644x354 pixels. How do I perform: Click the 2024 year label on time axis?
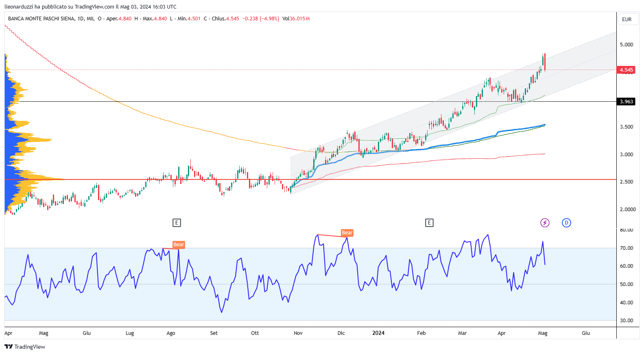point(378,333)
